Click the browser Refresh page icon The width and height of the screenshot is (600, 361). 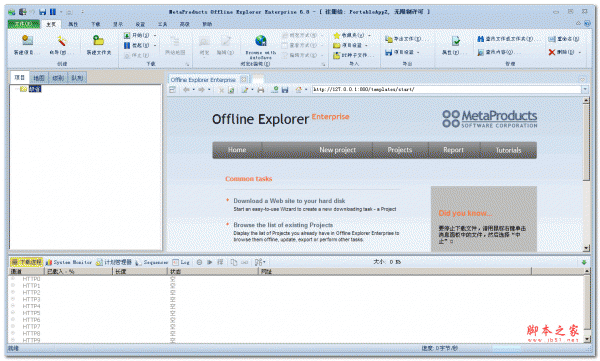pyautogui.click(x=231, y=90)
